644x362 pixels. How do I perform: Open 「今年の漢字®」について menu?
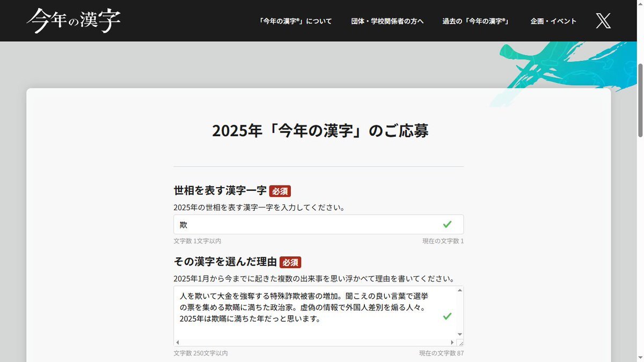click(295, 21)
